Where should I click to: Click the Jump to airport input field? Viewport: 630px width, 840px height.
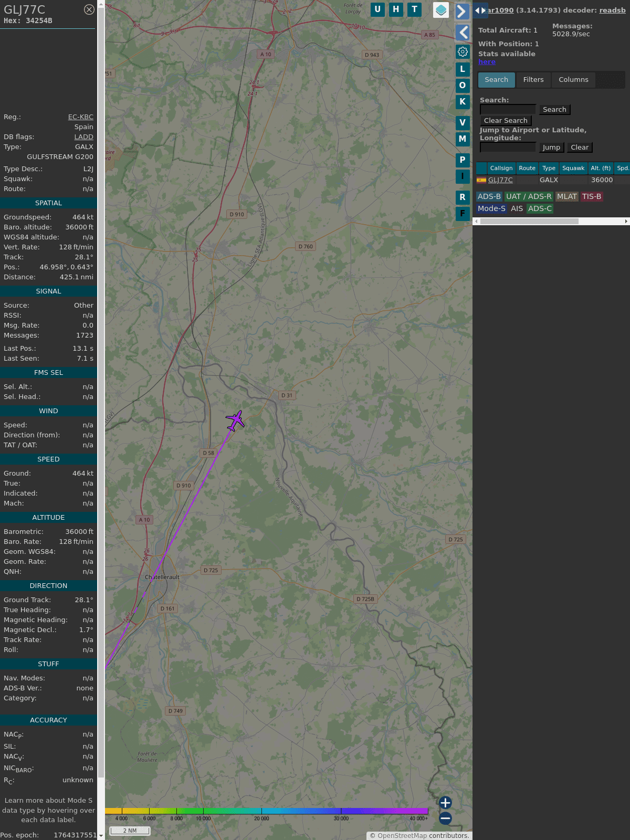pos(508,147)
